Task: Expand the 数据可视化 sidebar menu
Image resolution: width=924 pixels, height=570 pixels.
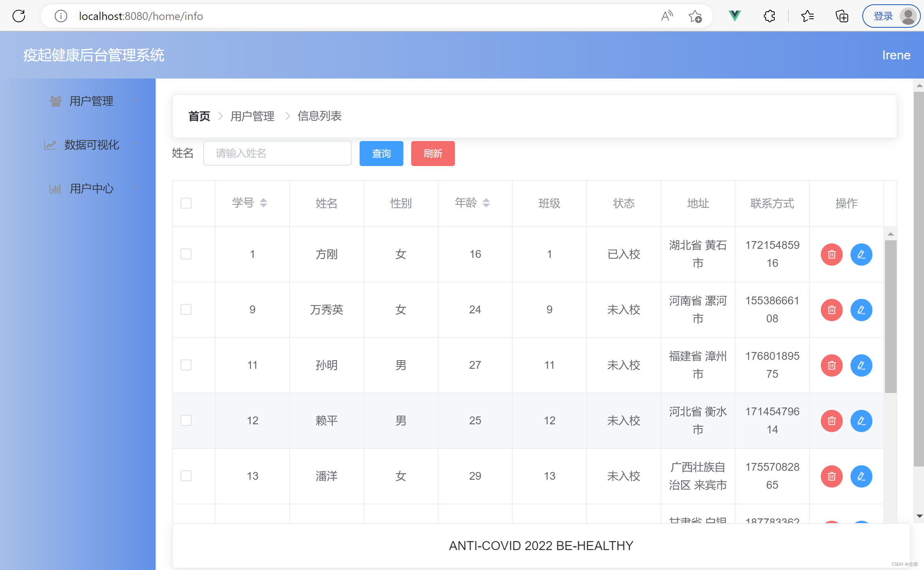Action: (91, 145)
